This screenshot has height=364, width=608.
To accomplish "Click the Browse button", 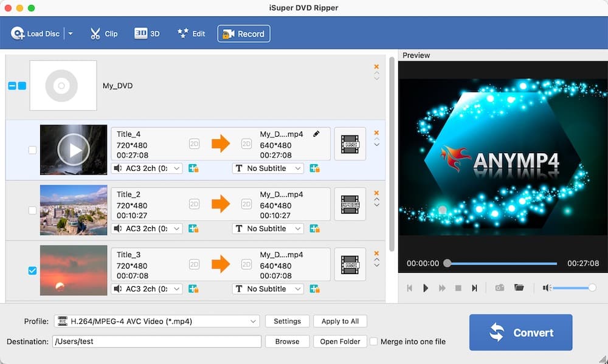I will 288,342.
